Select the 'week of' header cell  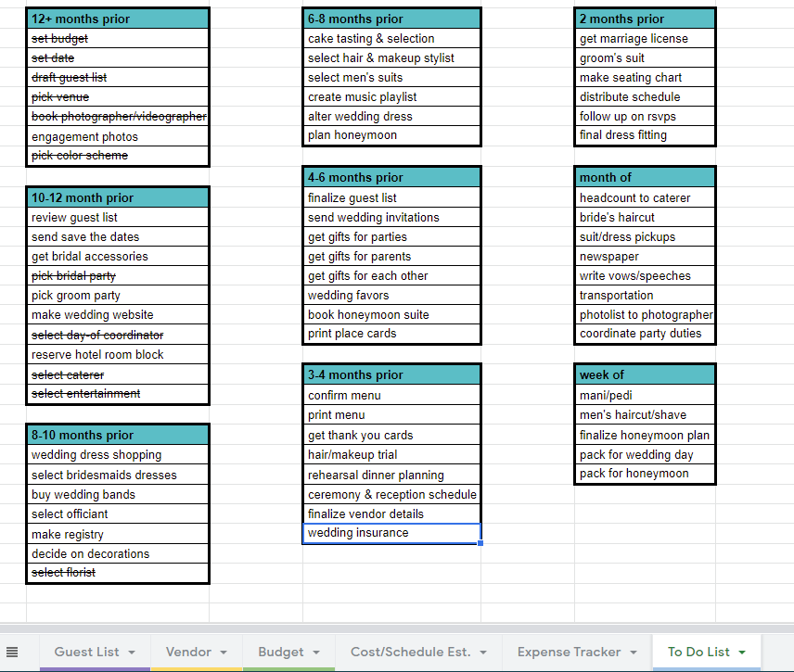[x=645, y=374]
